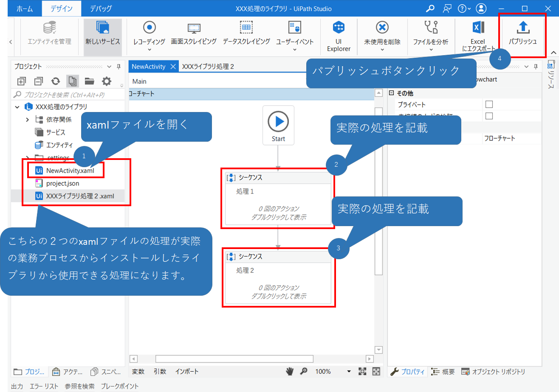The height and width of the screenshot is (392, 559).
Task: Click the 新しいサービス button
Action: click(103, 37)
